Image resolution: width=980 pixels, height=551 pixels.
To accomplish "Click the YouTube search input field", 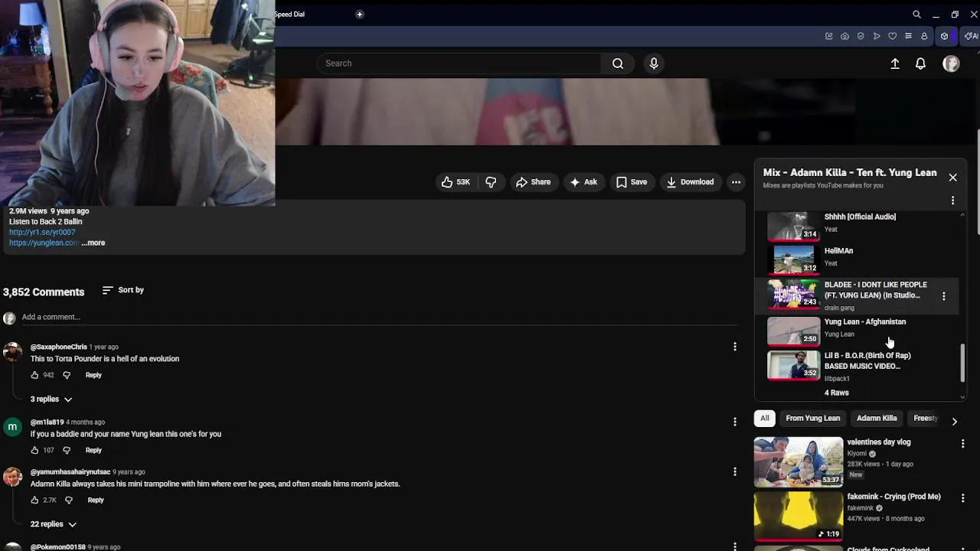I will coord(459,64).
